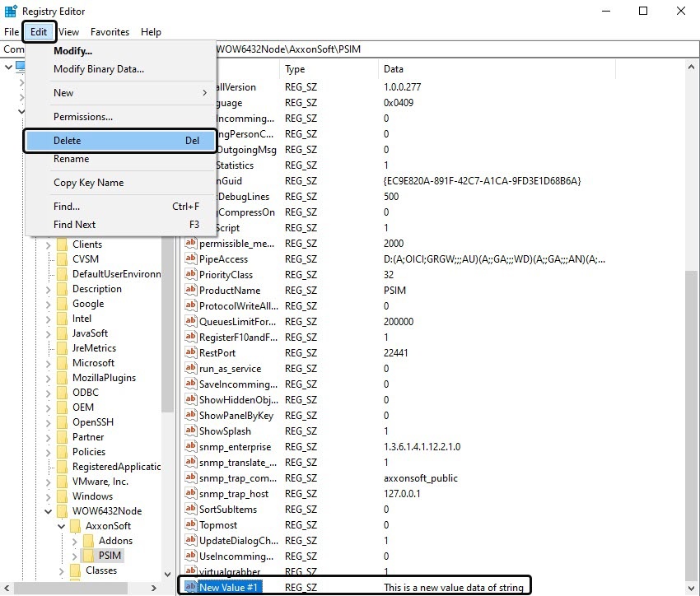Click the string icon next to ProductName

pyautogui.click(x=191, y=291)
